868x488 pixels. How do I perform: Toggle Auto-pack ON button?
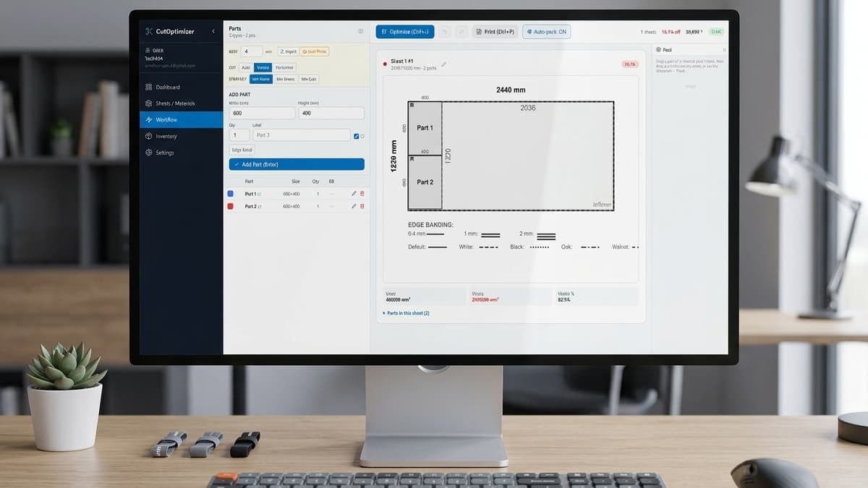click(x=546, y=32)
